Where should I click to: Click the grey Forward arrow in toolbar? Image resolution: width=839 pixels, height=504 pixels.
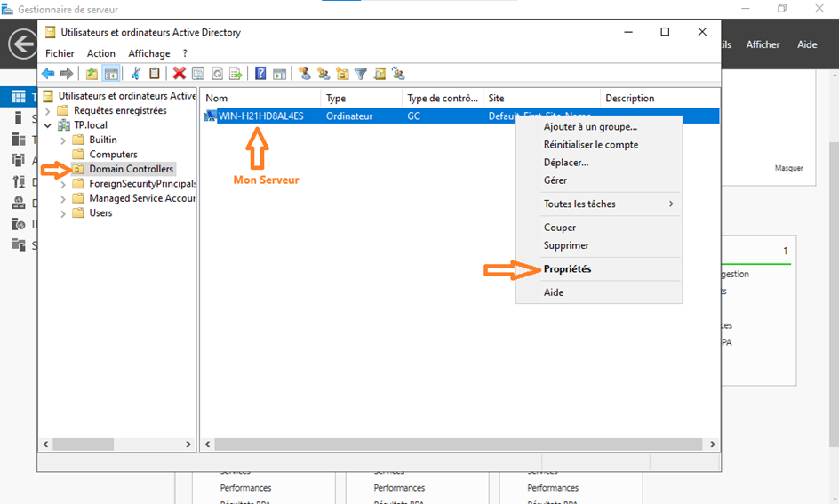click(x=67, y=73)
